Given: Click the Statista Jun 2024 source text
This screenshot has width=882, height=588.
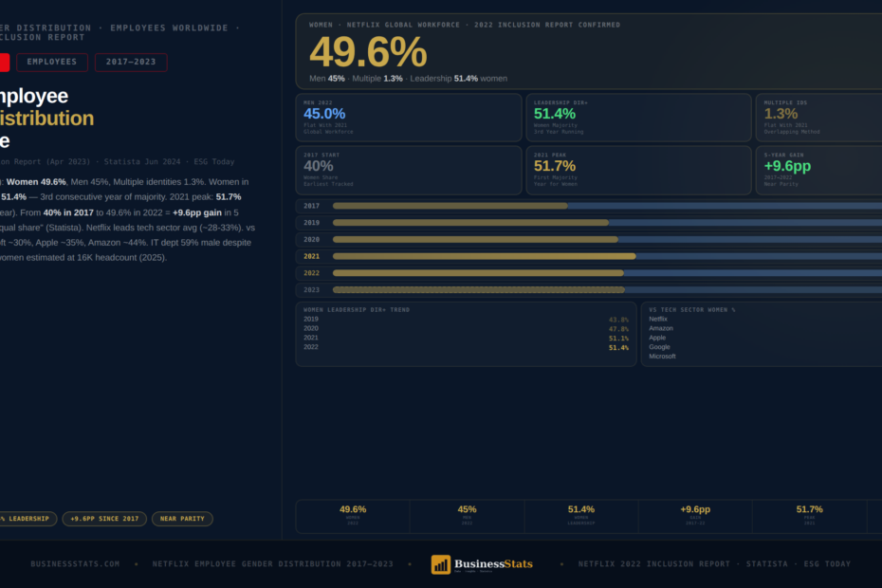Looking at the screenshot, I should 142,162.
